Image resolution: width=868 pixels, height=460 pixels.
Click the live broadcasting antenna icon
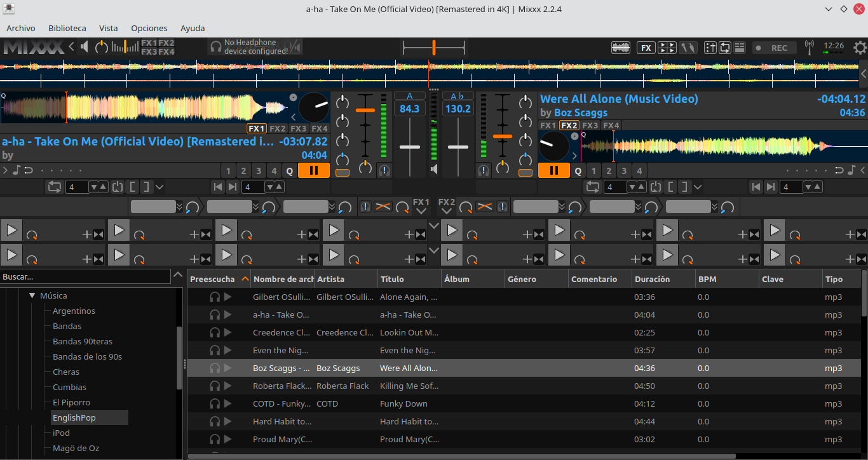(x=810, y=48)
